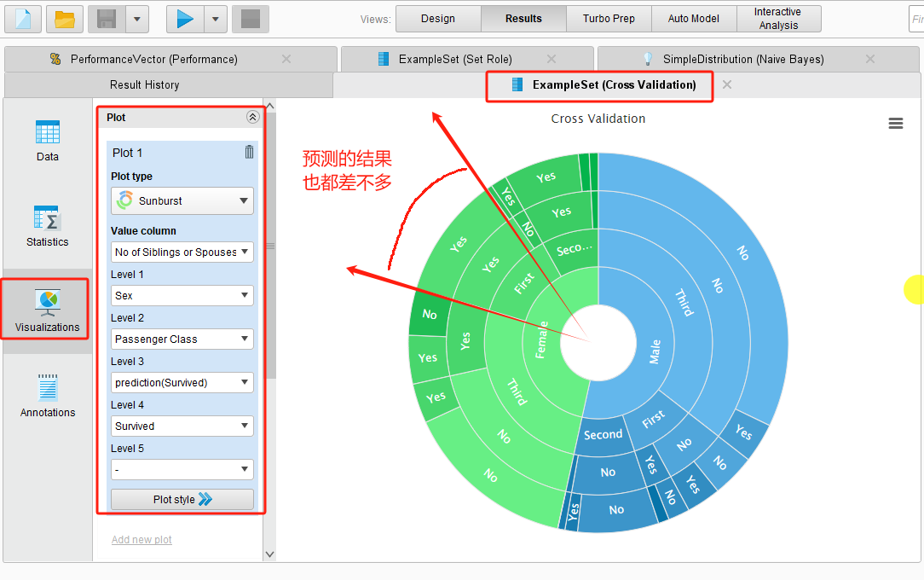This screenshot has height=580, width=924.
Task: Run the process with the blue play button
Action: (185, 19)
